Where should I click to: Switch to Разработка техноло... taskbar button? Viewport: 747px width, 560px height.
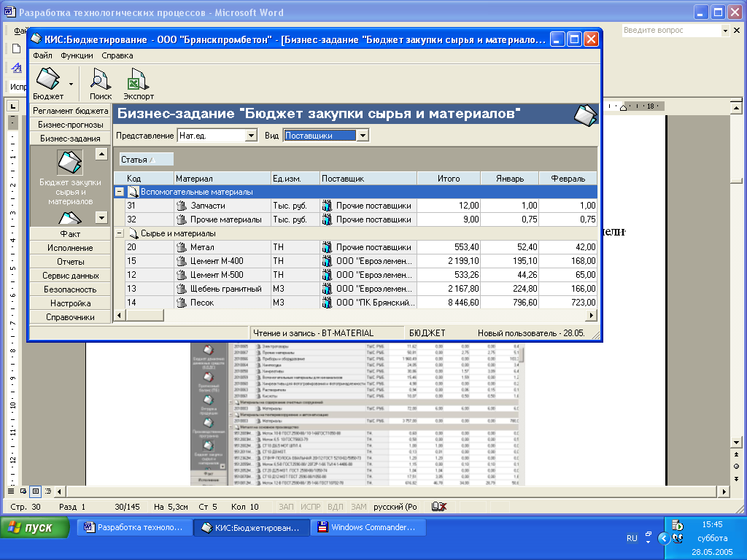coord(134,528)
